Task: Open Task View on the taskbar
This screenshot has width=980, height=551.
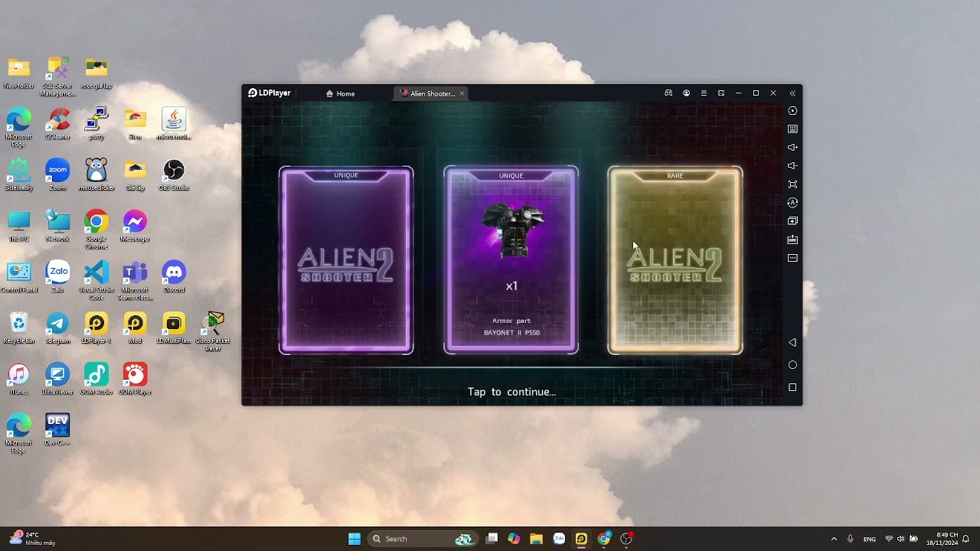Action: 492,539
